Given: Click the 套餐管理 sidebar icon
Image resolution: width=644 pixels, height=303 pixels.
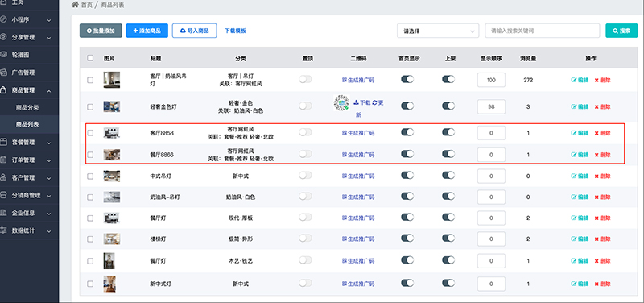Looking at the screenshot, I should pyautogui.click(x=3, y=143).
